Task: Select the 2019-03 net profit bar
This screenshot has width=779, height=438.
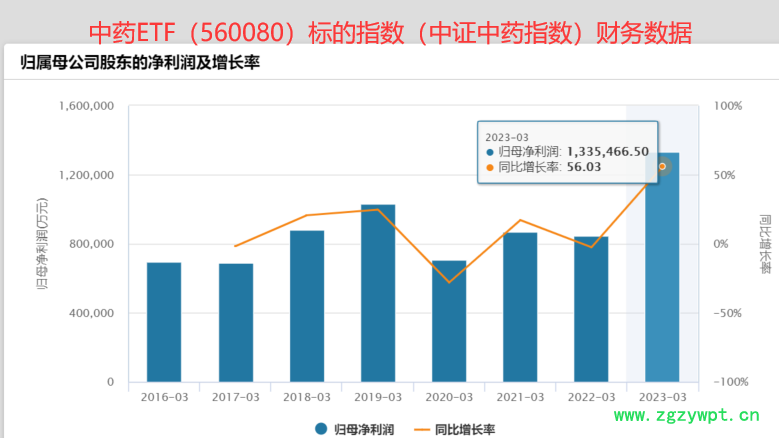Action: click(378, 293)
